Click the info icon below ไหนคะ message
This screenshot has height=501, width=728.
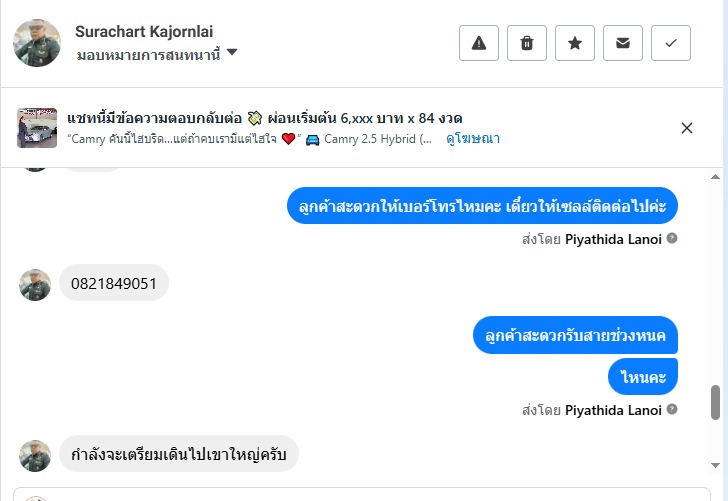click(672, 409)
